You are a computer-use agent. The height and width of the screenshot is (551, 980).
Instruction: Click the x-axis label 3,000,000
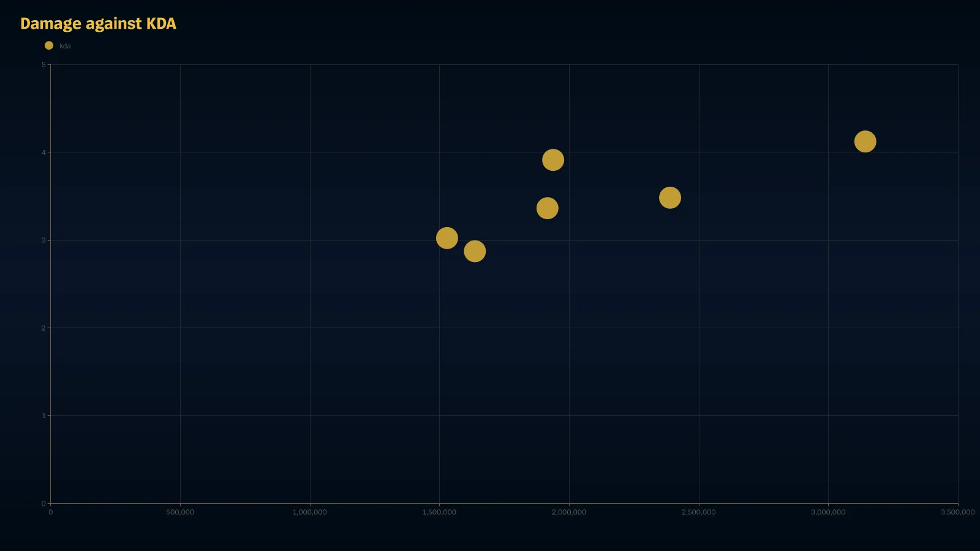pyautogui.click(x=828, y=512)
